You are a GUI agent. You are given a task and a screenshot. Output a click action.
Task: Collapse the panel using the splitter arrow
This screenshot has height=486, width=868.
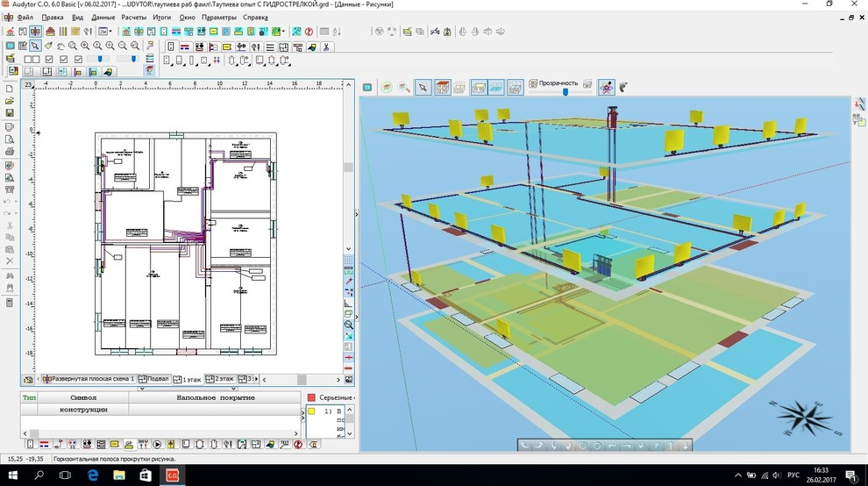[356, 215]
